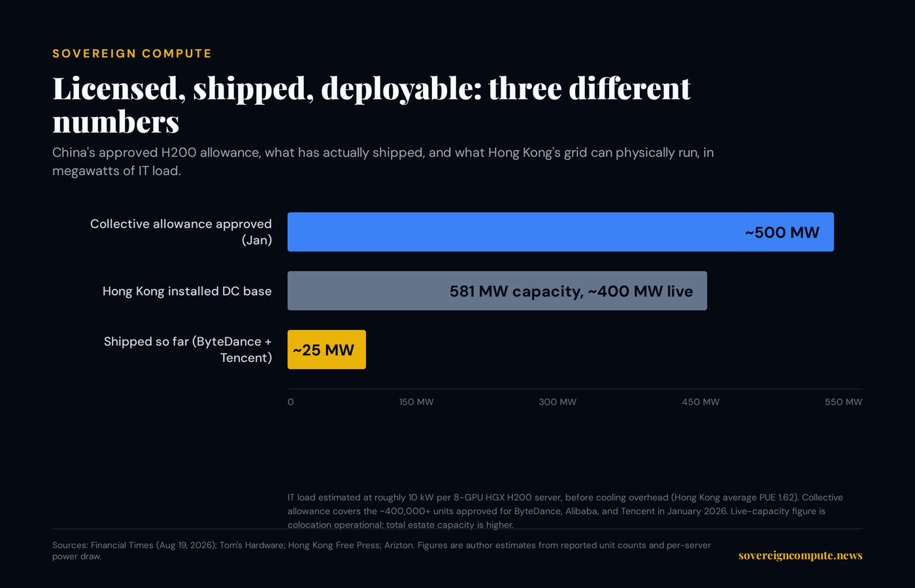The image size is (915, 588).
Task: Click the yellow ~25 MW bar
Action: 326,350
